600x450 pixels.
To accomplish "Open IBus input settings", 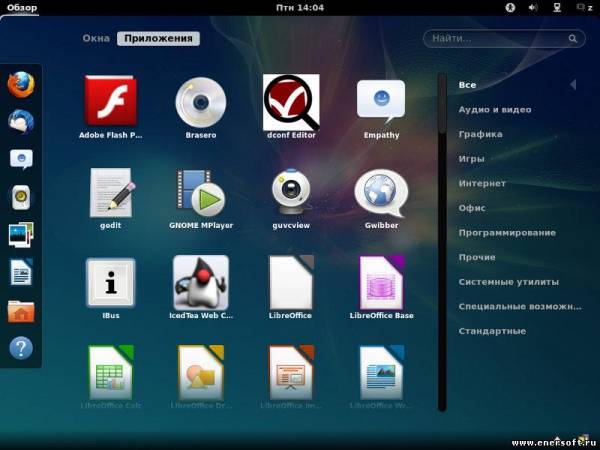I will coord(111,283).
